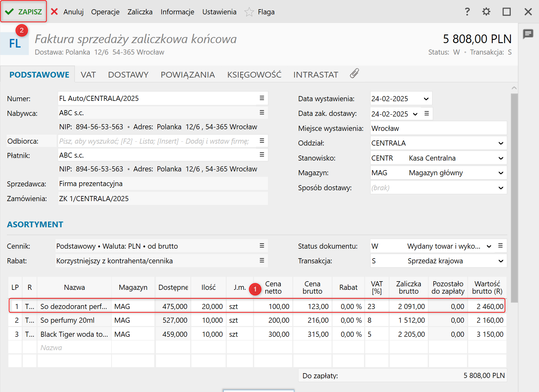Click menu icon beside Data zak. dostawy

point(427,113)
